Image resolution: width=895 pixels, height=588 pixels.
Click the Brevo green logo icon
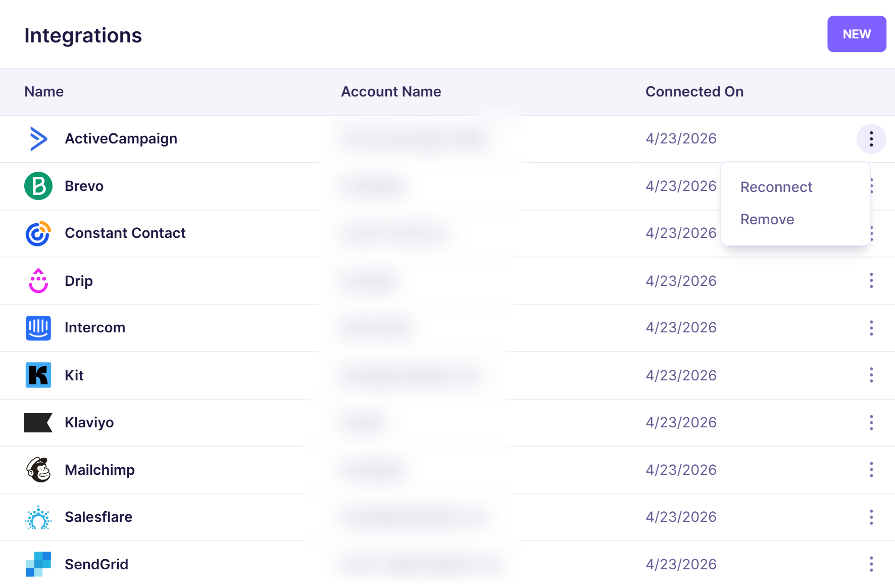tap(38, 186)
